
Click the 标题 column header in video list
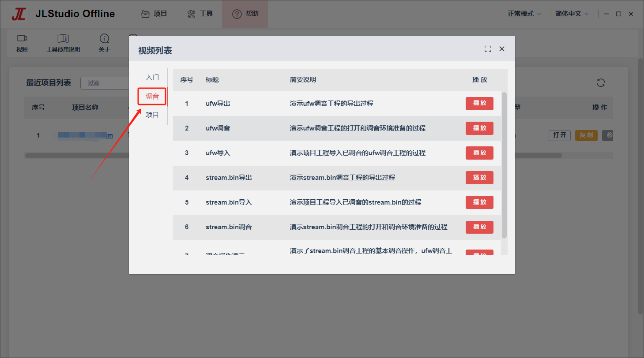coord(212,80)
